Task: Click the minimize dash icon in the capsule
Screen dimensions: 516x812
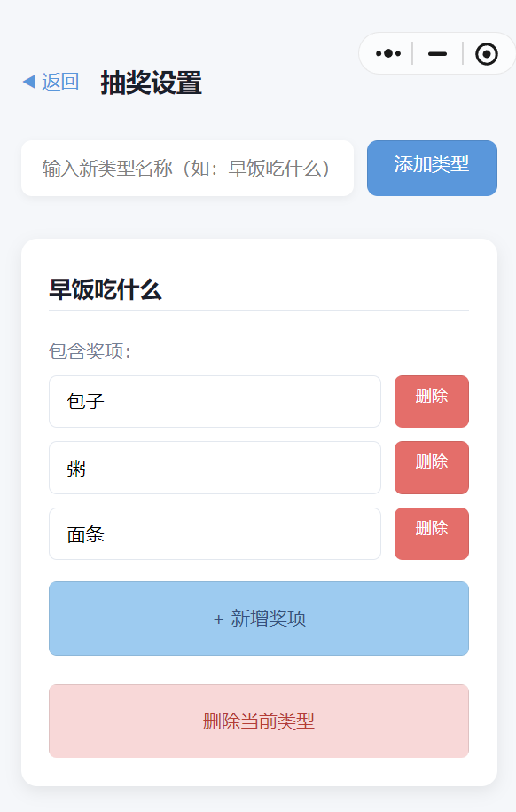Action: tap(437, 53)
